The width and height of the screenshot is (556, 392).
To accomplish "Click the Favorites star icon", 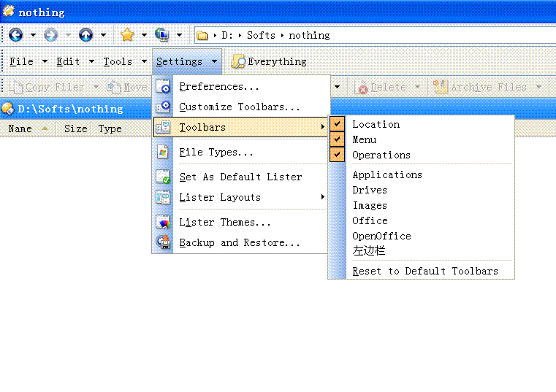I will pyautogui.click(x=127, y=35).
